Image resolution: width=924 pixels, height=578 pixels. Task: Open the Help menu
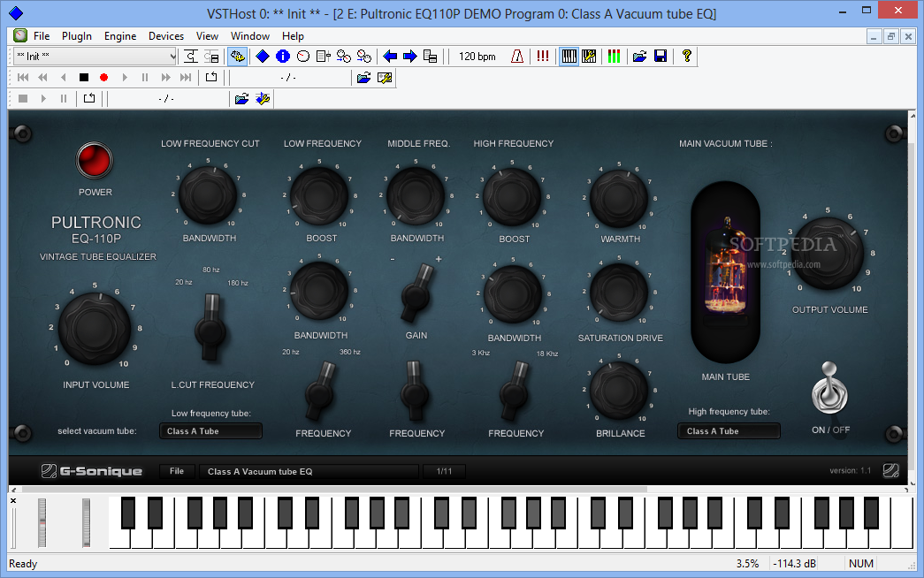[x=293, y=36]
